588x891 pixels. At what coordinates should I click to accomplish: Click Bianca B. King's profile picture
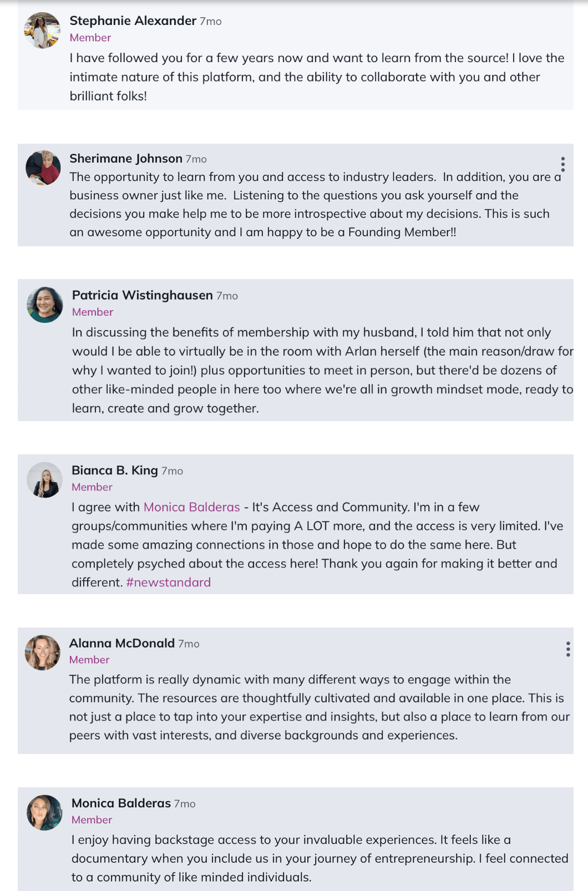tap(44, 480)
